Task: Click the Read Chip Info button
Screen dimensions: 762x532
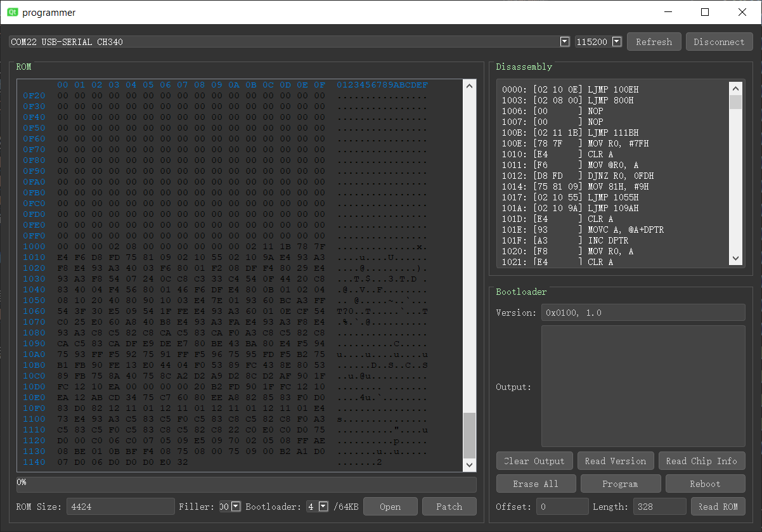Action: click(702, 461)
